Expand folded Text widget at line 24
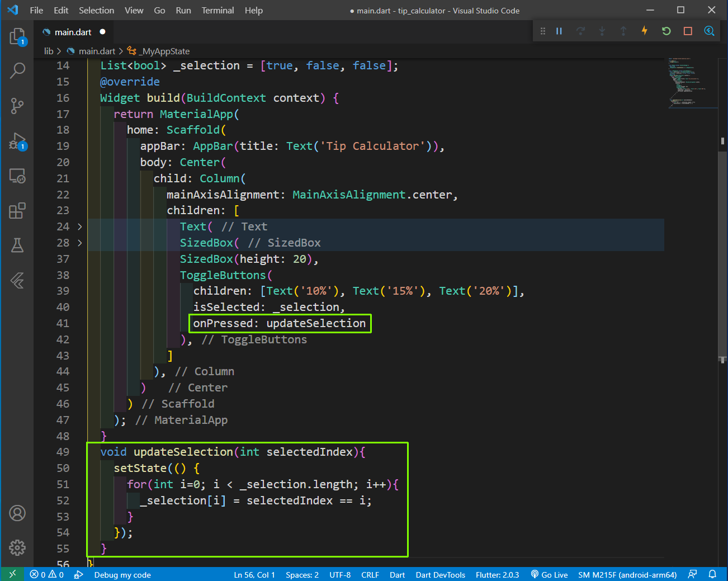This screenshot has width=728, height=581. [x=79, y=226]
